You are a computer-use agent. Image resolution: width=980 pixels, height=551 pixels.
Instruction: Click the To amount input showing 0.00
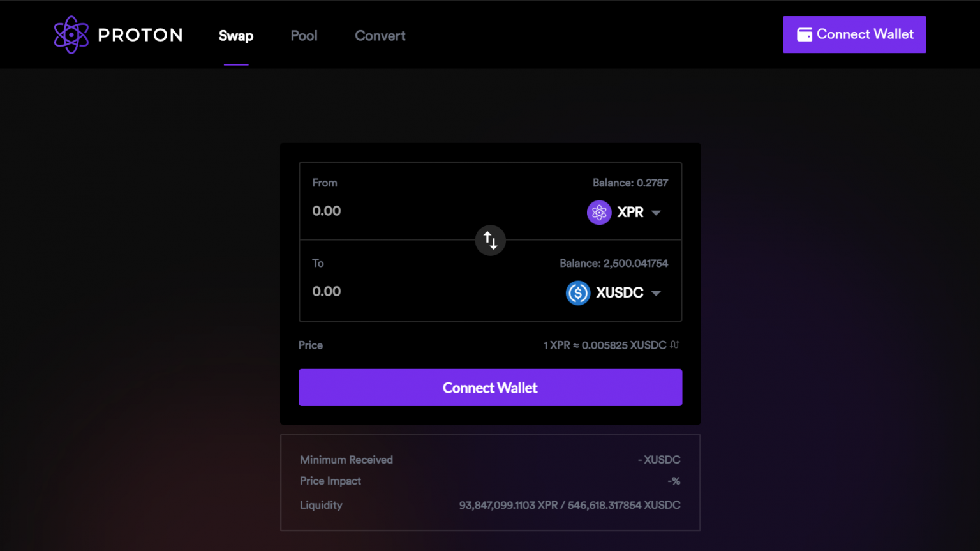[327, 291]
